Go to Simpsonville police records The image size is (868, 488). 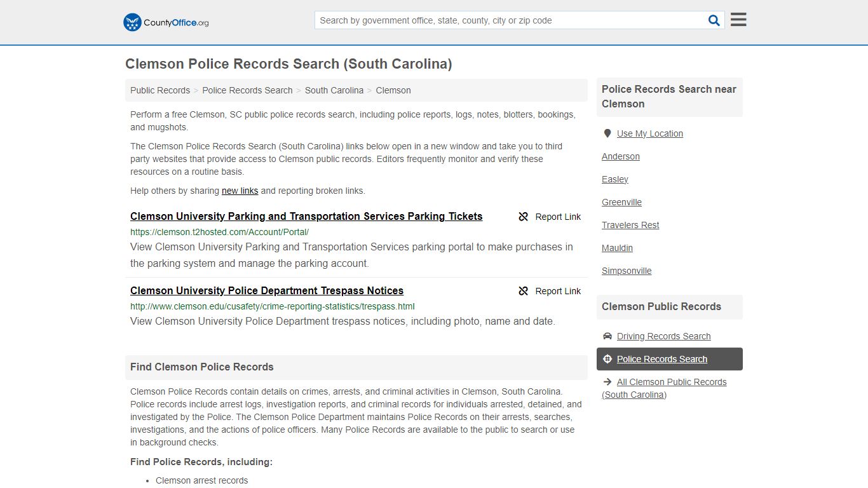627,271
